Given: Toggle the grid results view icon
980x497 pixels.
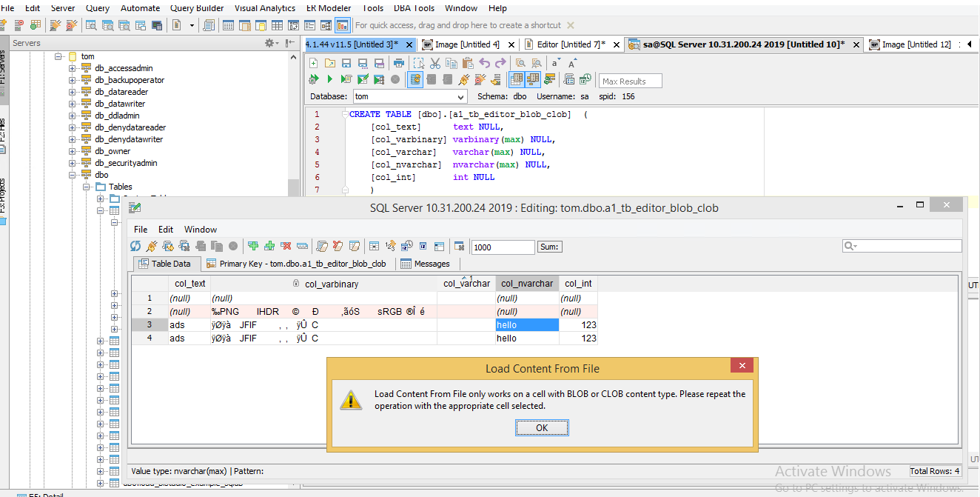Looking at the screenshot, I should tap(517, 79).
